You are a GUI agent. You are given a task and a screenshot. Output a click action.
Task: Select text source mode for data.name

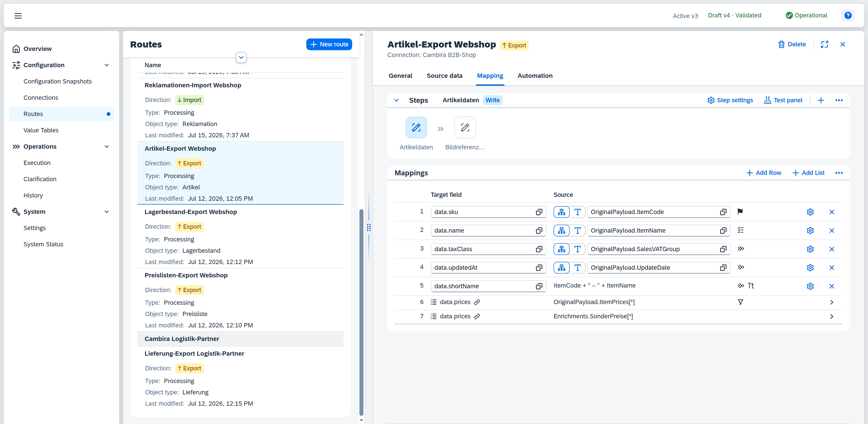point(577,230)
